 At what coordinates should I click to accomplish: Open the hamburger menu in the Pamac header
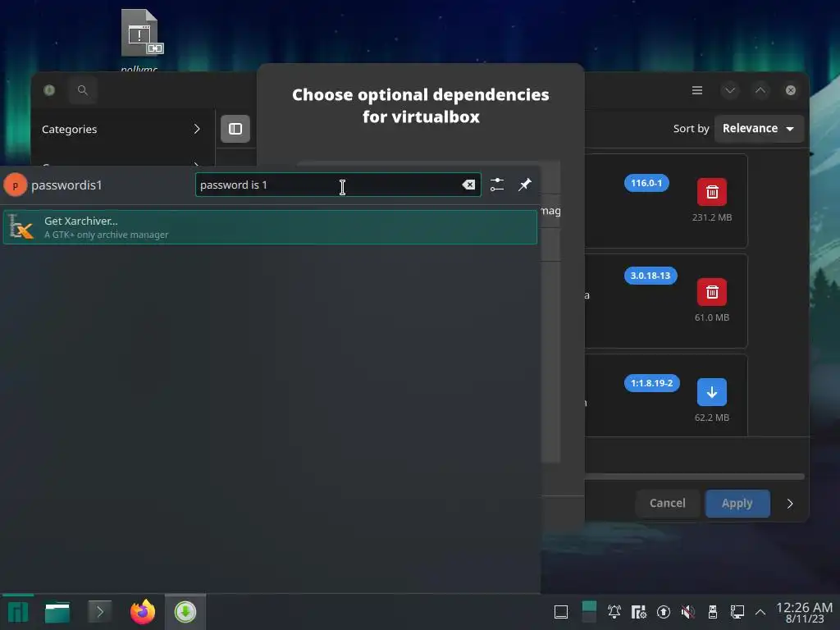[697, 90]
